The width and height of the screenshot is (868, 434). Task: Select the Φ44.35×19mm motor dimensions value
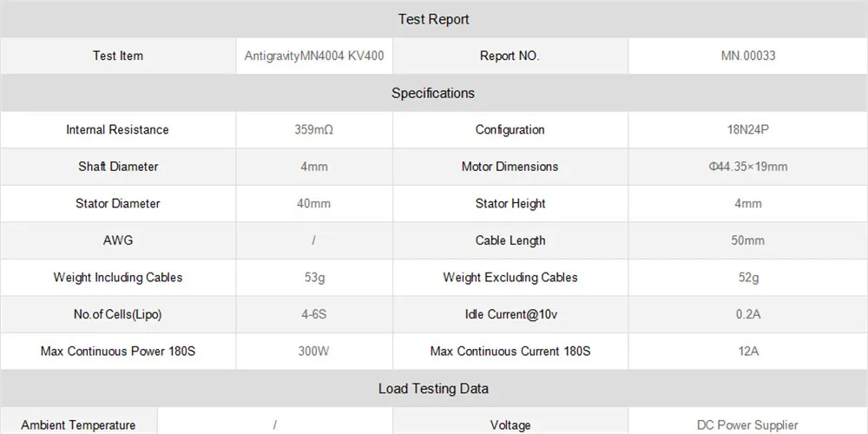click(x=748, y=167)
